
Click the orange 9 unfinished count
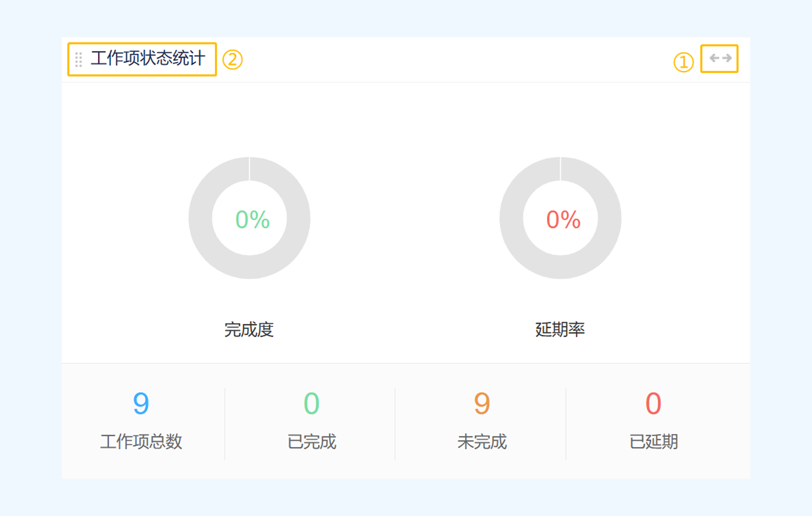(x=482, y=403)
